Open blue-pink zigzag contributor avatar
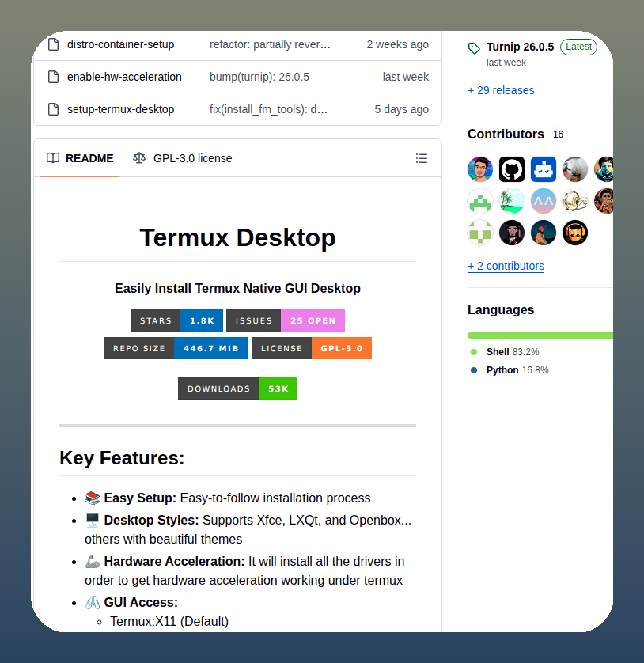 click(x=544, y=201)
